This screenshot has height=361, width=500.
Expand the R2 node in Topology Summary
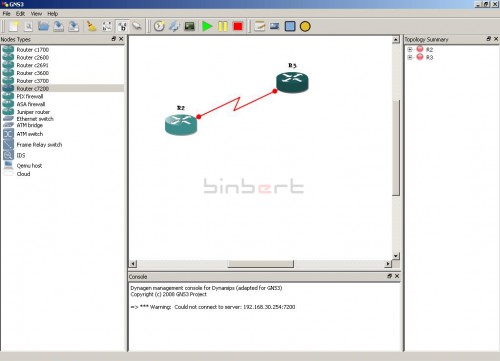410,49
